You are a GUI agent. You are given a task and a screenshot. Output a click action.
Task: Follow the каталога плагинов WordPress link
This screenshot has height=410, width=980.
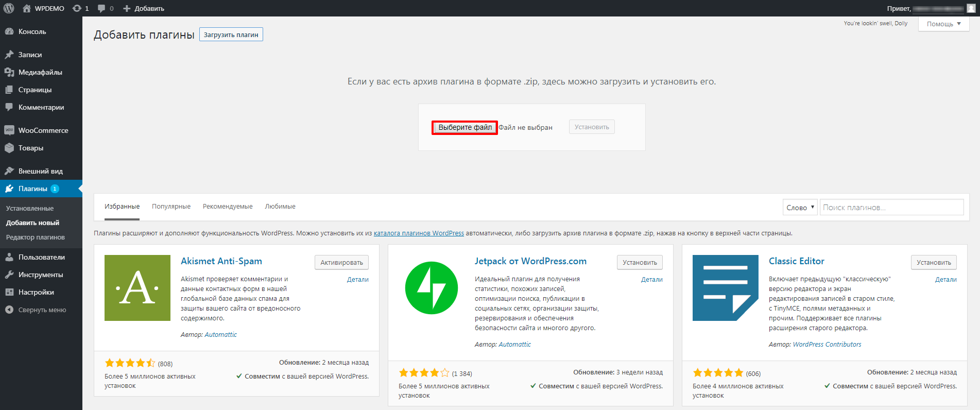419,233
